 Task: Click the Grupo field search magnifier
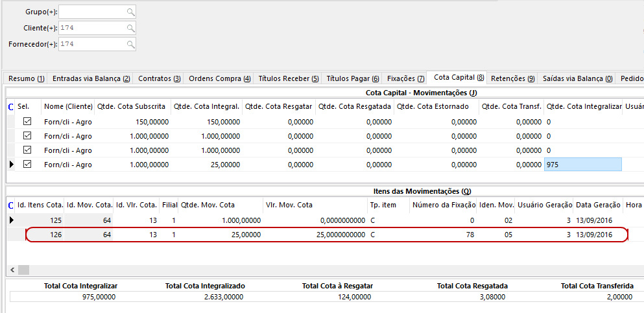[x=131, y=12]
